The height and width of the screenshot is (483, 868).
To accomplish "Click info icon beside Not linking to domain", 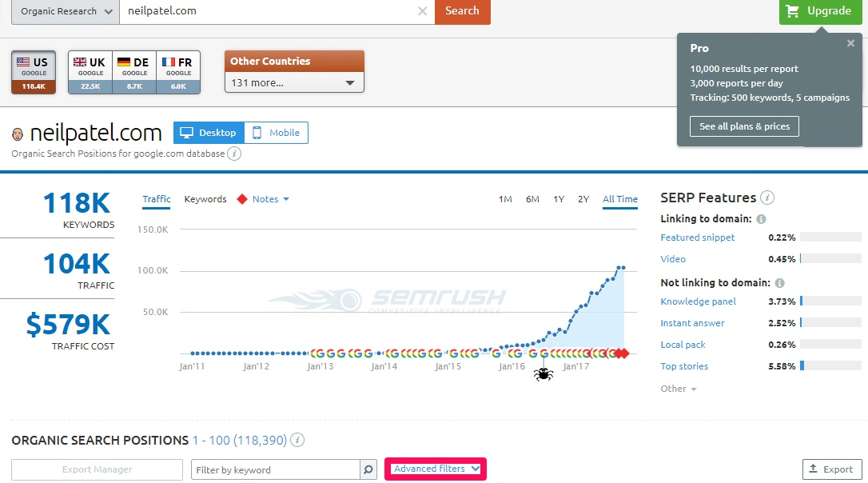I will click(x=779, y=283).
